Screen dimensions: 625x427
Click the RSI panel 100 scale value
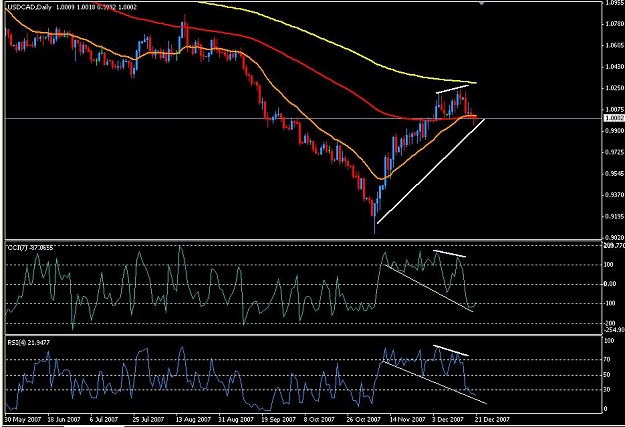pyautogui.click(x=609, y=341)
